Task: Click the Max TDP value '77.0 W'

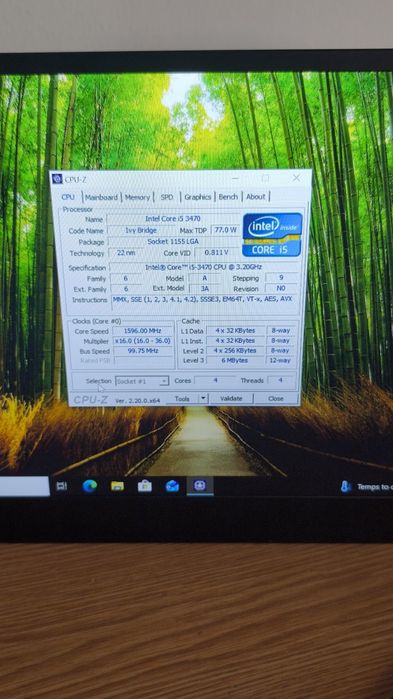Action: (225, 230)
